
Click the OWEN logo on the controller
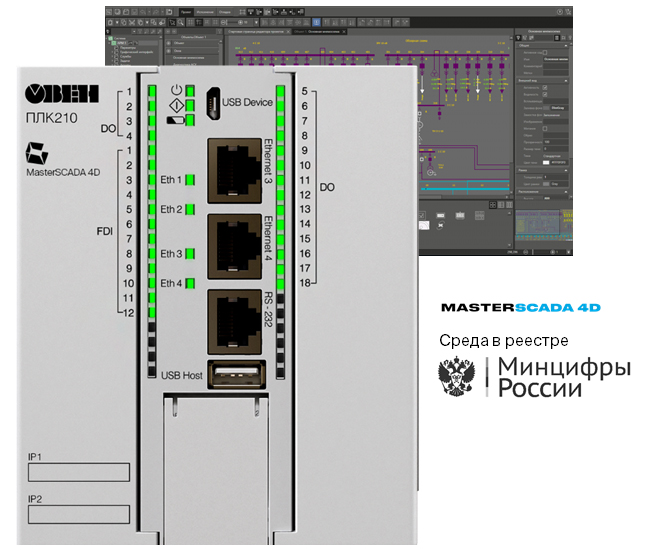coord(61,94)
